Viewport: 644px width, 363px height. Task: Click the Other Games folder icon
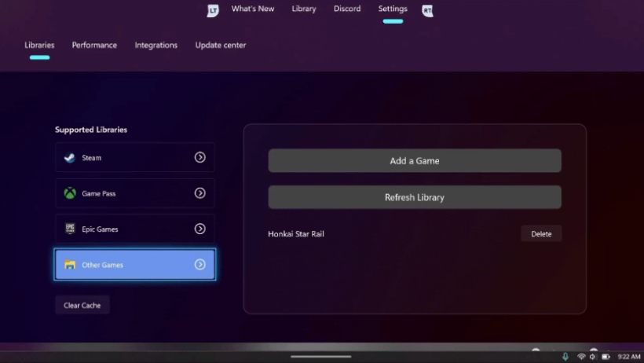70,265
